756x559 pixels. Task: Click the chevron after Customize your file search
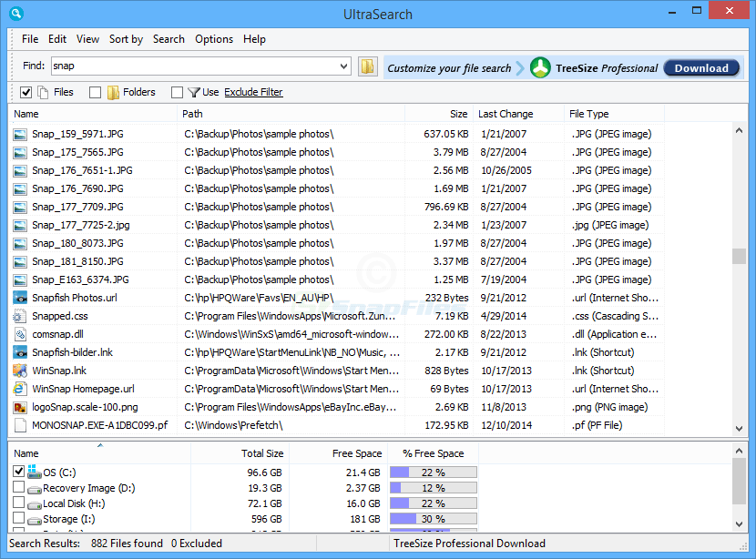click(520, 66)
